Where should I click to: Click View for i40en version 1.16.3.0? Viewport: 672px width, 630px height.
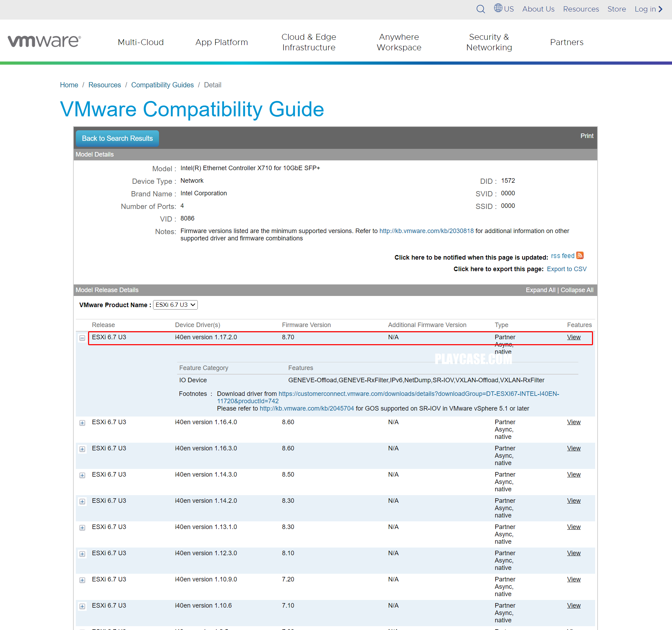coord(573,448)
